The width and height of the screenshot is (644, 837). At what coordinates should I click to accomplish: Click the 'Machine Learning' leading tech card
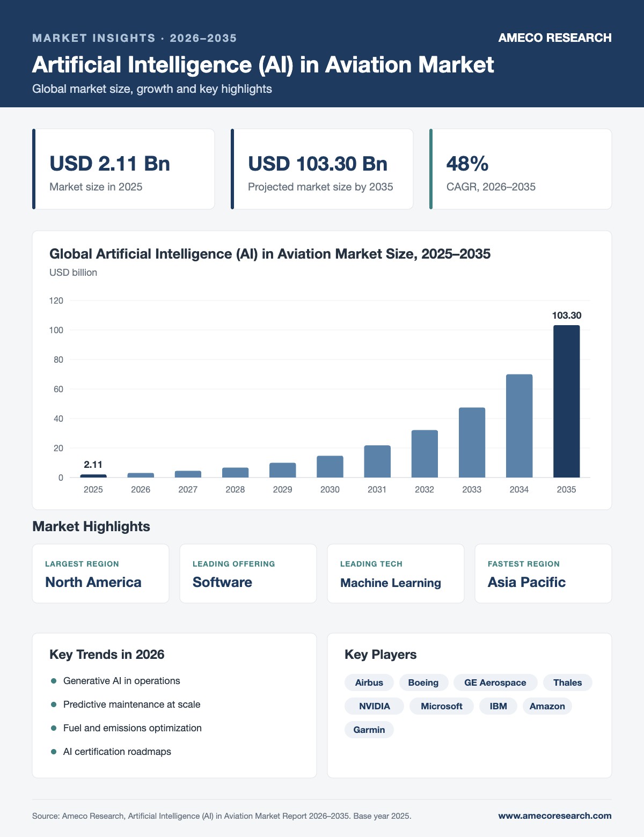[396, 574]
